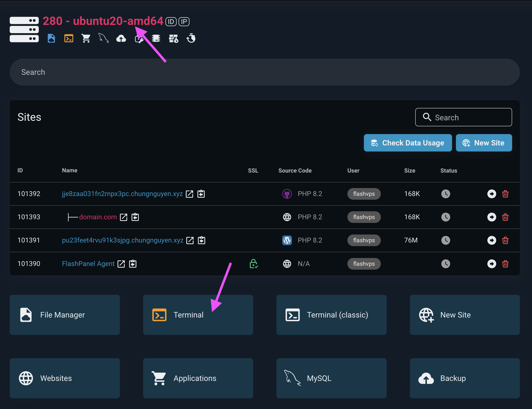Copy FlashPanel Agent name via clipboard icon
The image size is (532, 409).
[133, 264]
